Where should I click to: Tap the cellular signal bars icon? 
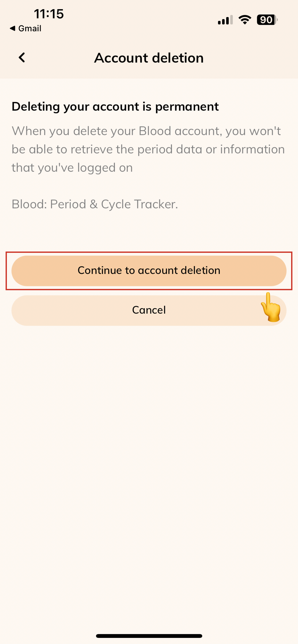click(225, 20)
